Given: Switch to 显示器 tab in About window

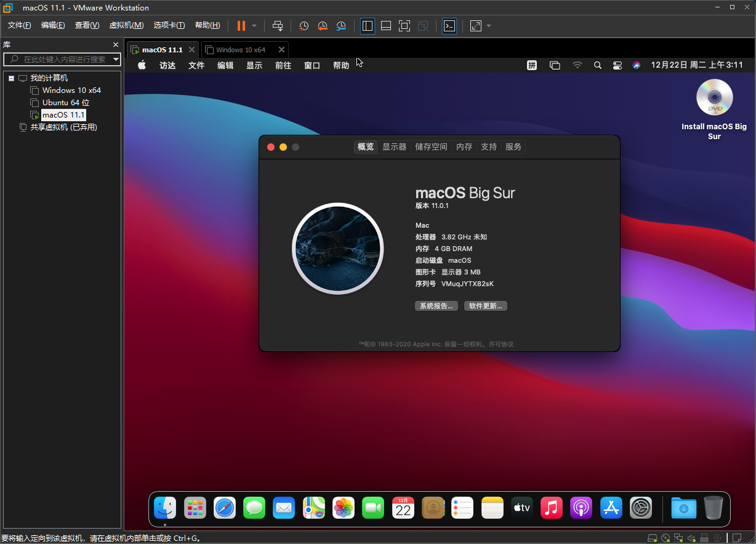Looking at the screenshot, I should pos(394,147).
